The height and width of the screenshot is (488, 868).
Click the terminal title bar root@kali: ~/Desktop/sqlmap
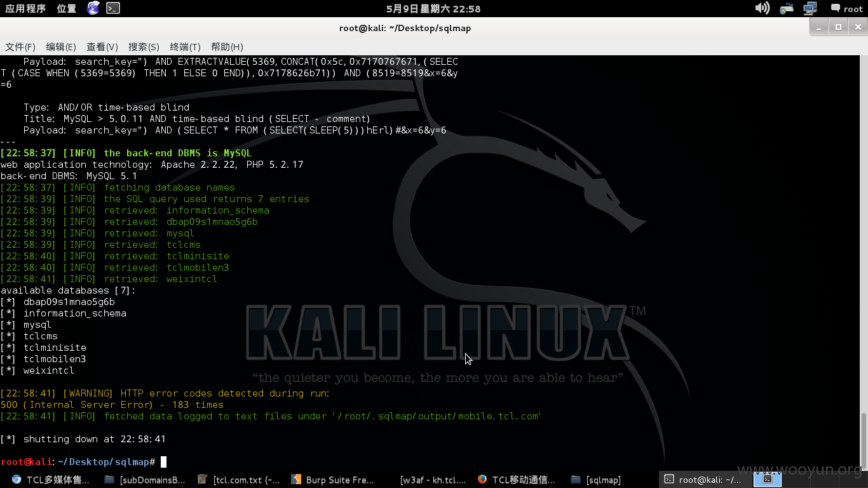405,28
